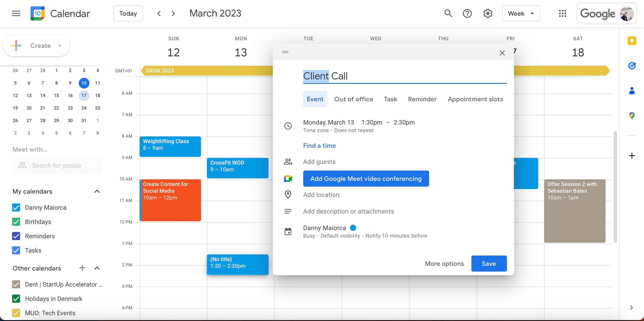Open the Weightlifting Class event
The image size is (644, 321).
click(170, 146)
